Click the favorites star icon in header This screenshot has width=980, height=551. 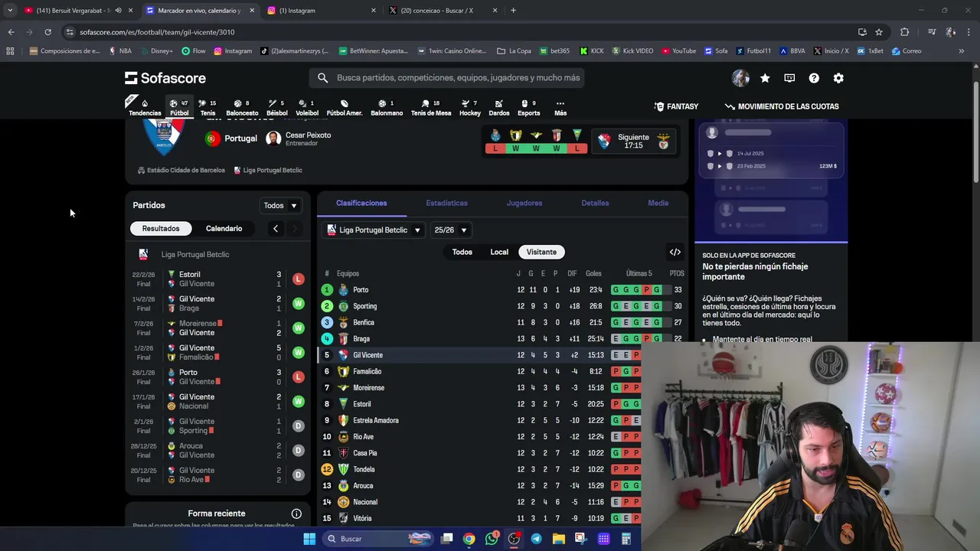pos(765,78)
